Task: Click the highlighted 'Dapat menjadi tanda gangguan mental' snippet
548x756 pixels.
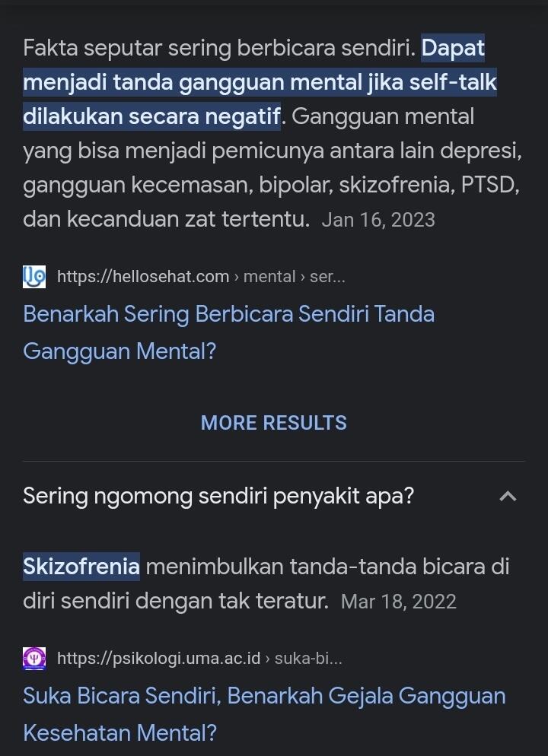Action: tap(259, 82)
